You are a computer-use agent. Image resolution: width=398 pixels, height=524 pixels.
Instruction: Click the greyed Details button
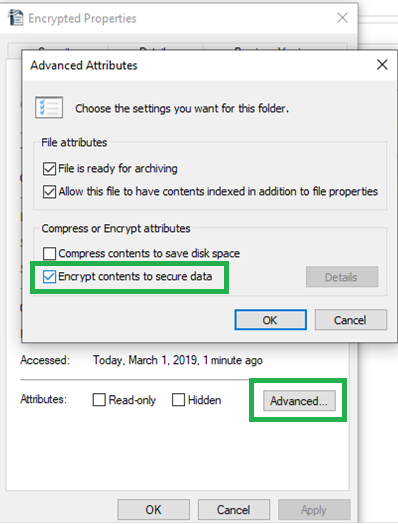tap(342, 277)
